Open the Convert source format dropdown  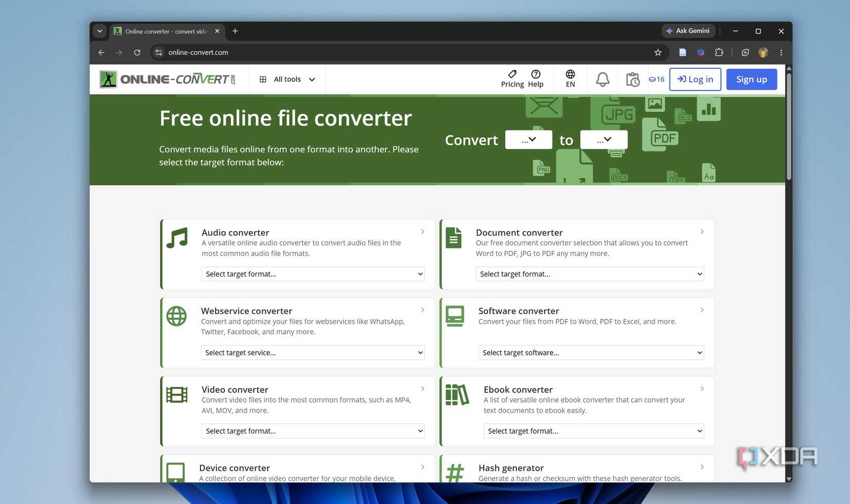click(x=529, y=140)
